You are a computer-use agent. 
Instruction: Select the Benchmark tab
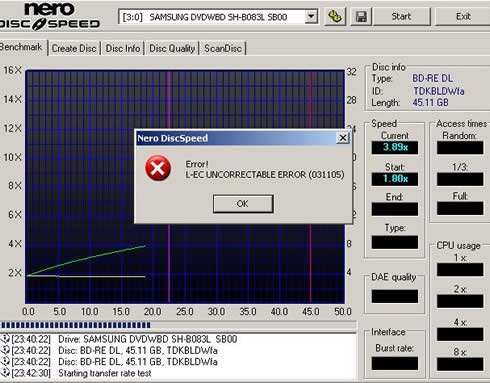click(x=22, y=47)
